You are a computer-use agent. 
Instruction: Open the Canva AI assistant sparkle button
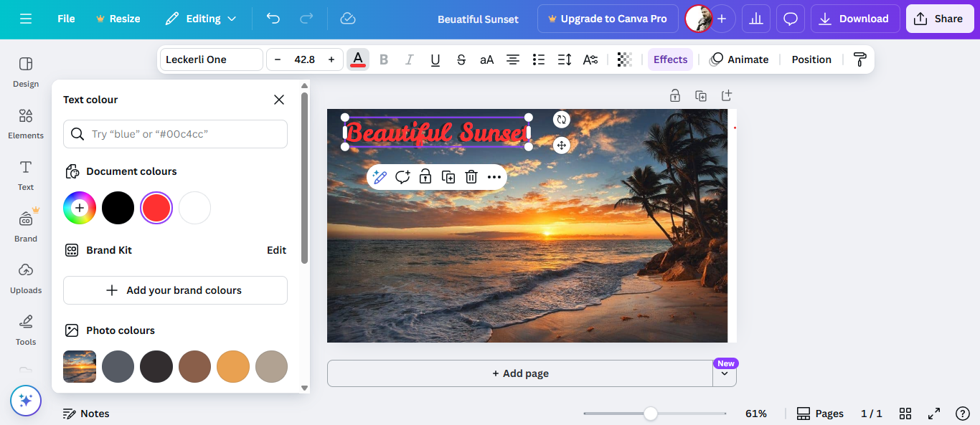pyautogui.click(x=26, y=401)
